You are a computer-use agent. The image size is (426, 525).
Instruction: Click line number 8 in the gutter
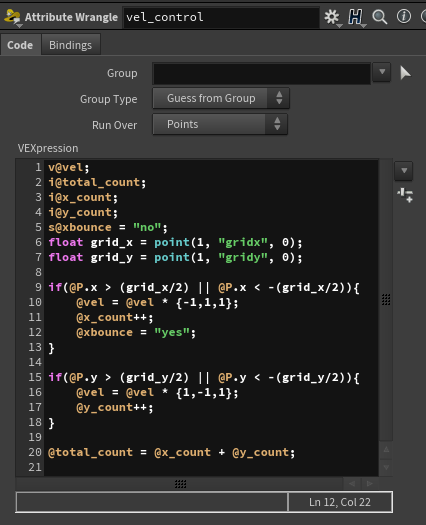[x=38, y=272]
